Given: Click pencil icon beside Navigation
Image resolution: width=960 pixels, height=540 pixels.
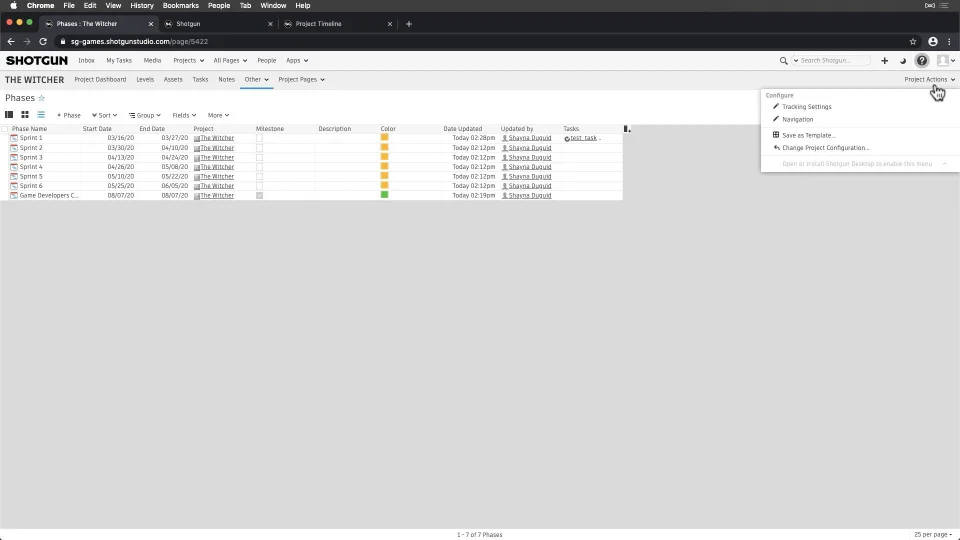Looking at the screenshot, I should pyautogui.click(x=776, y=119).
